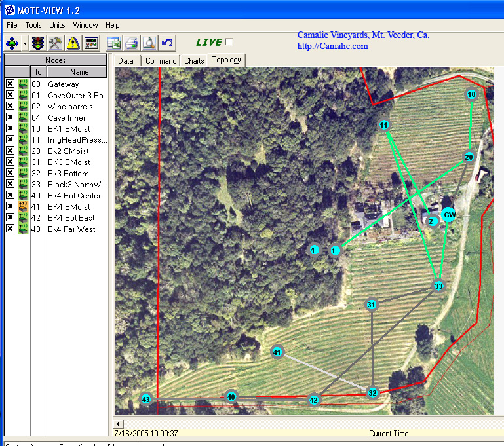Image resolution: width=504 pixels, height=446 pixels.
Task: Click the GW gateway node on map
Action: (448, 215)
